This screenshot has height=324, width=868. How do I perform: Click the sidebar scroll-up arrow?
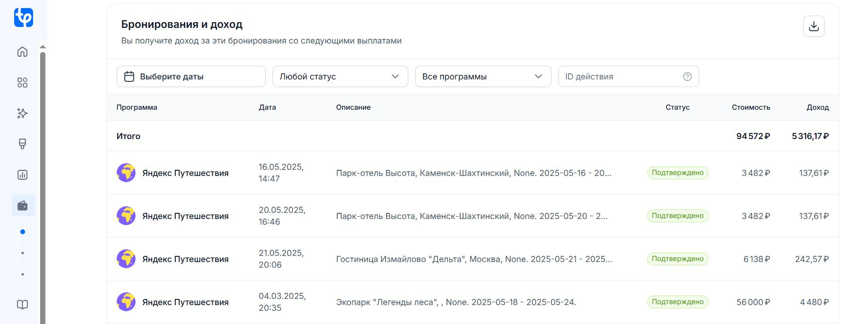[43, 47]
